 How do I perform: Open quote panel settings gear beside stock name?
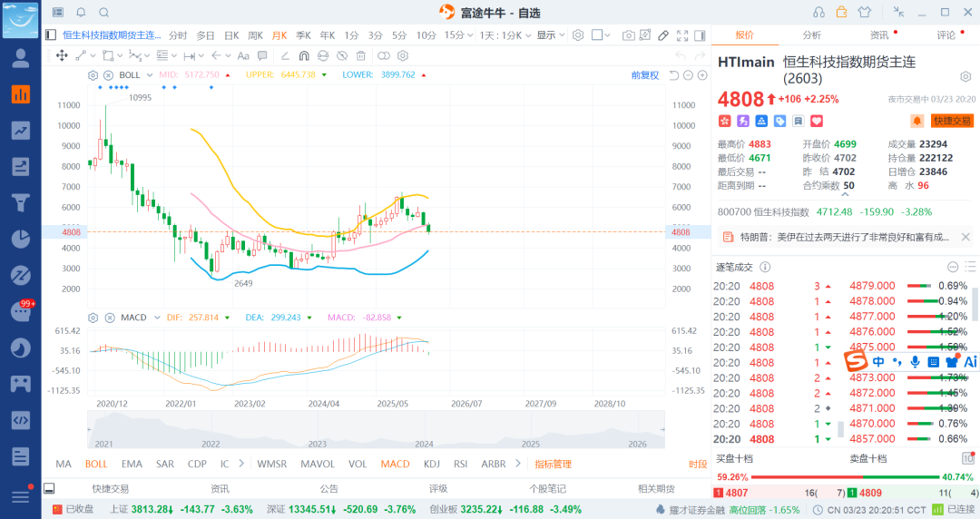point(965,77)
